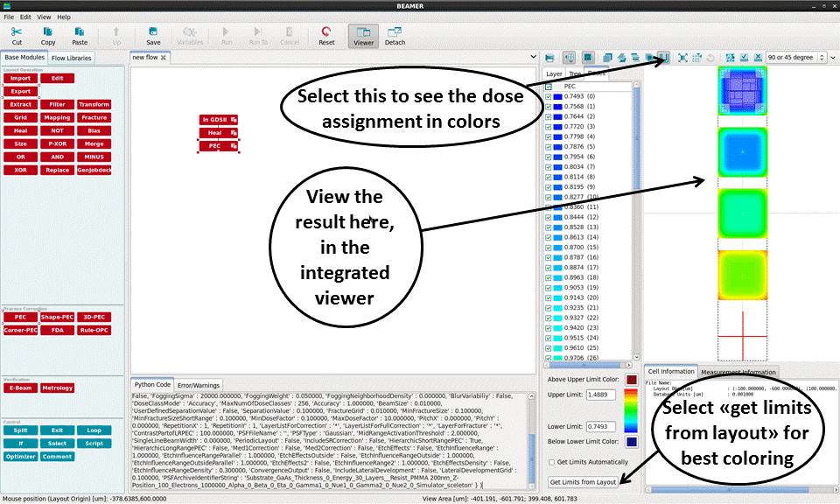840x504 pixels.
Task: Click the Above Upper Limit Color swatch
Action: [x=632, y=380]
